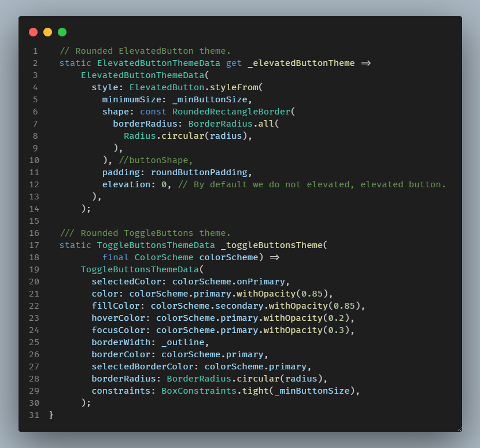Click 'BoxConstraints.tight(_minButtonSize),' on line 29

(x=260, y=391)
